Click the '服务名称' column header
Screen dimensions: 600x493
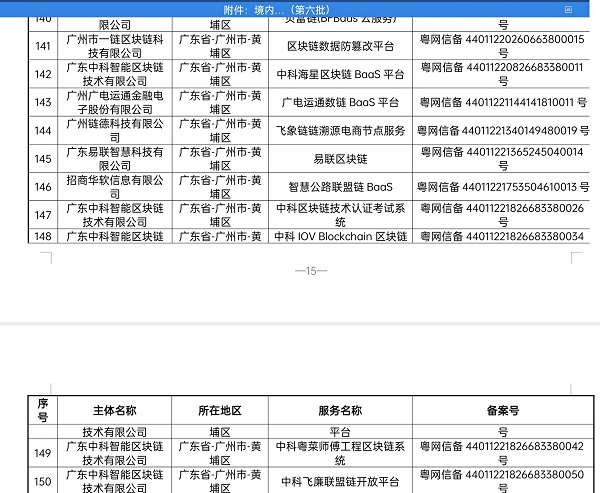[340, 411]
